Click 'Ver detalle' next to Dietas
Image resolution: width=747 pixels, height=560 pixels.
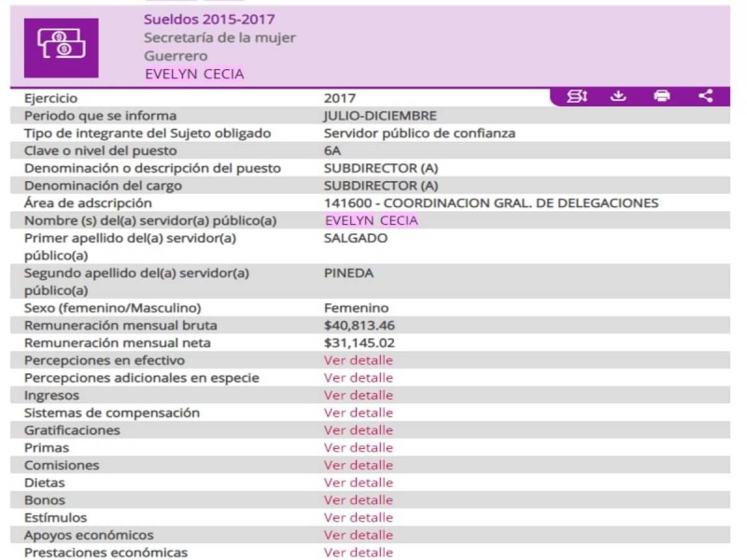[x=359, y=483]
